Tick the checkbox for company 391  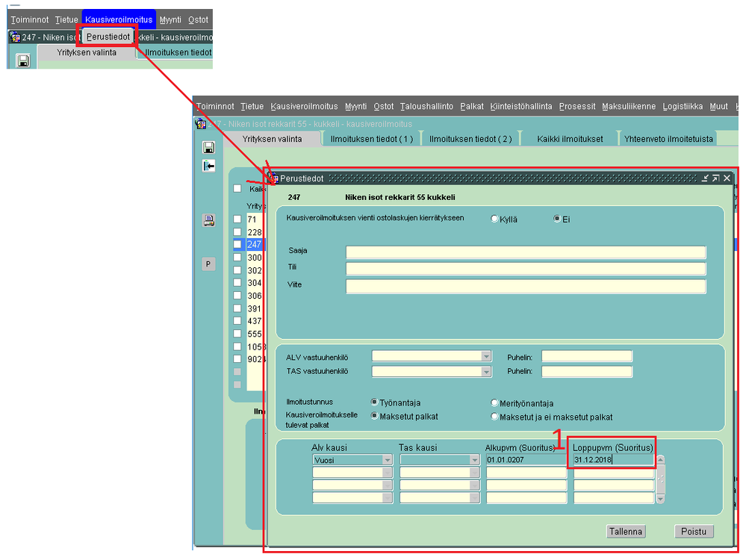click(x=237, y=308)
